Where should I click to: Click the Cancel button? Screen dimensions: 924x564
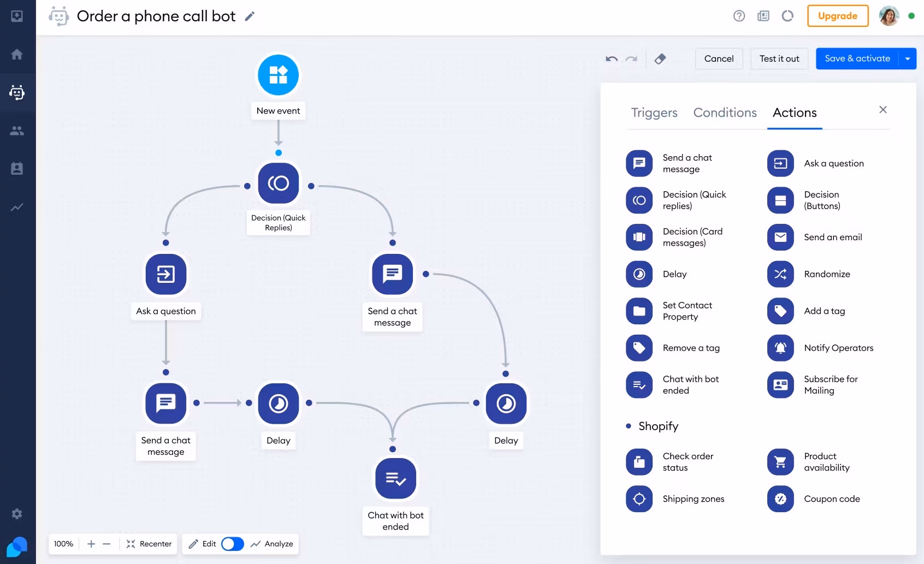tap(719, 58)
